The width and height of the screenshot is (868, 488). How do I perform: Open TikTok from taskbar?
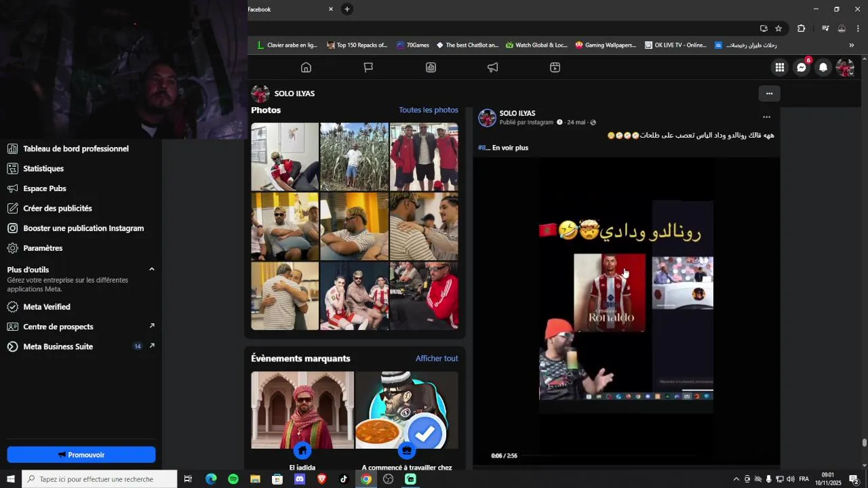coord(344,479)
